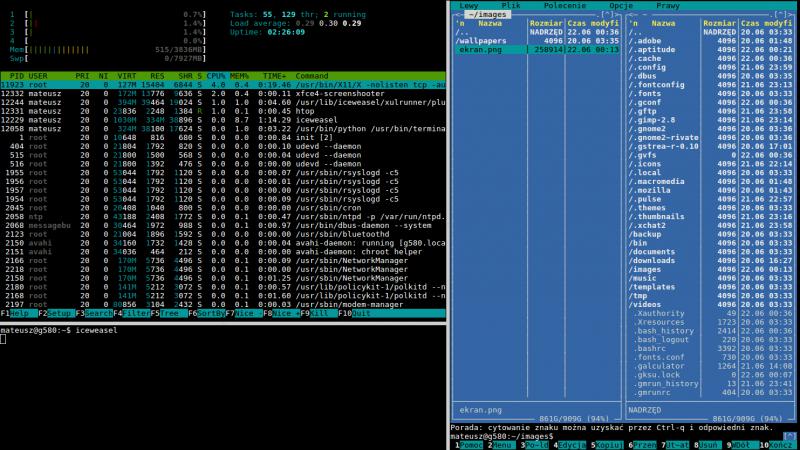
Task: Select the /wallpapers directory in left panel
Action: pyautogui.click(x=484, y=39)
